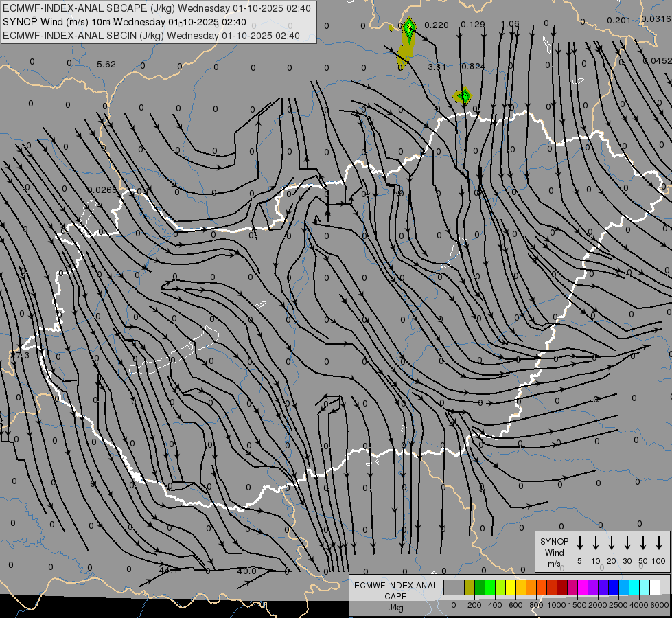Pick the white swatch ending at 6000
This screenshot has width=672, height=618.
[655, 587]
